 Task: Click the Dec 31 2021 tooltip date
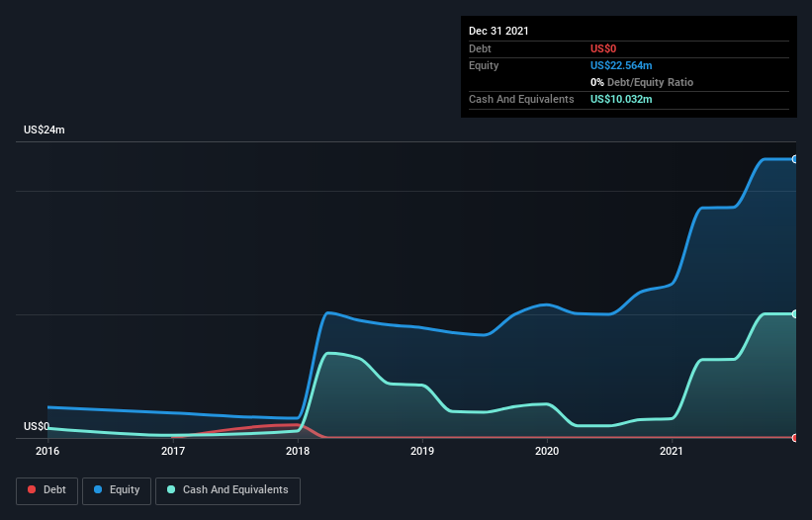498,31
